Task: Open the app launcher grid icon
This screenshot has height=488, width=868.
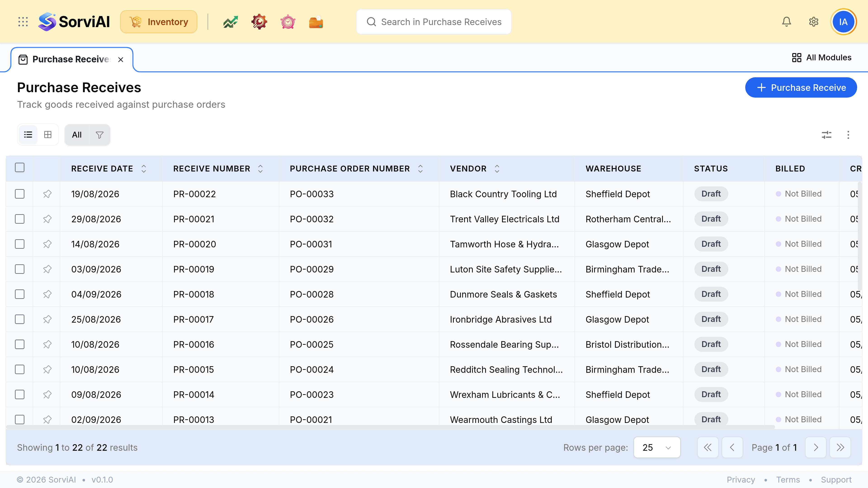Action: [23, 22]
